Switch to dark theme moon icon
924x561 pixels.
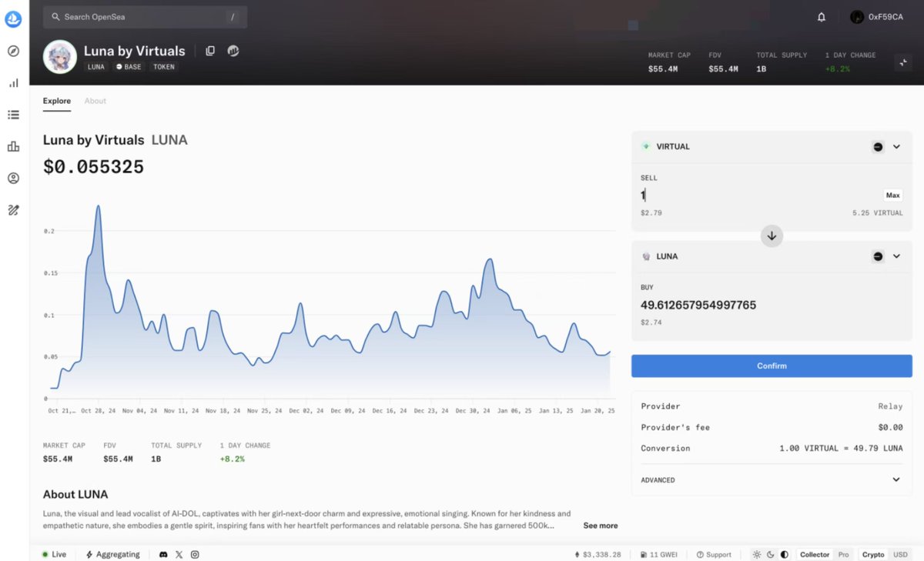(x=771, y=554)
